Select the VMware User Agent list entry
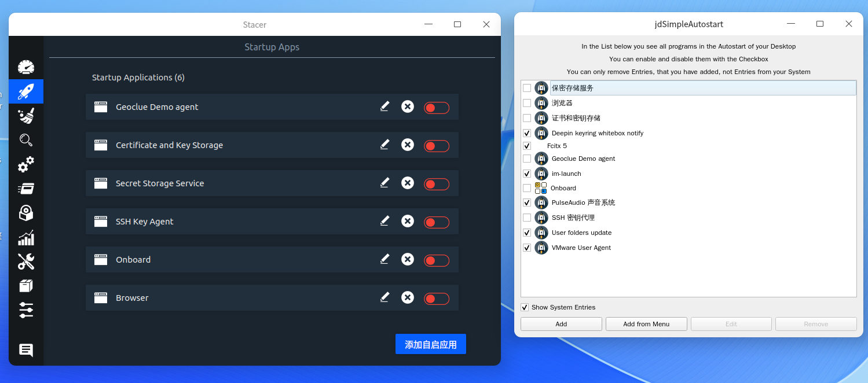The height and width of the screenshot is (383, 868). click(688, 248)
